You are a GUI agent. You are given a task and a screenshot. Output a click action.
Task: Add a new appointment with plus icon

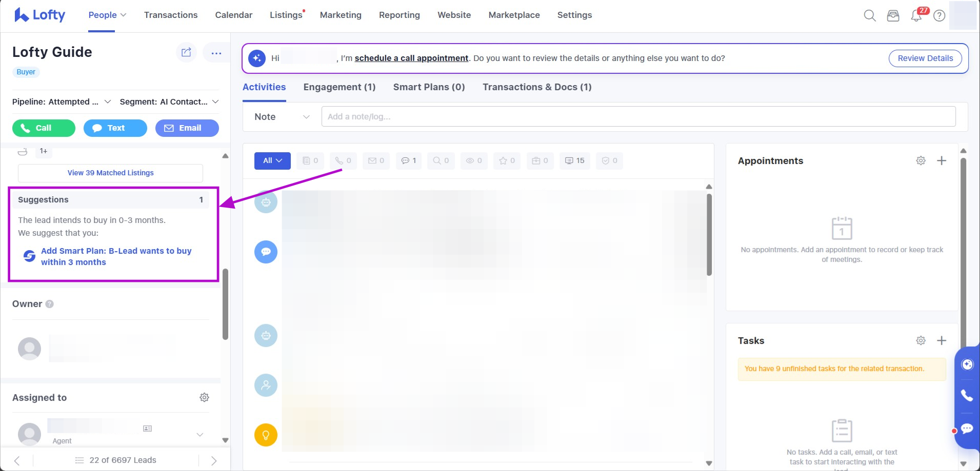[942, 161]
